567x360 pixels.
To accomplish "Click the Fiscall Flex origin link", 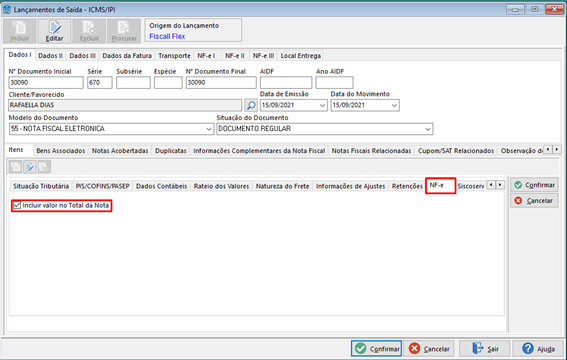I will coord(167,36).
